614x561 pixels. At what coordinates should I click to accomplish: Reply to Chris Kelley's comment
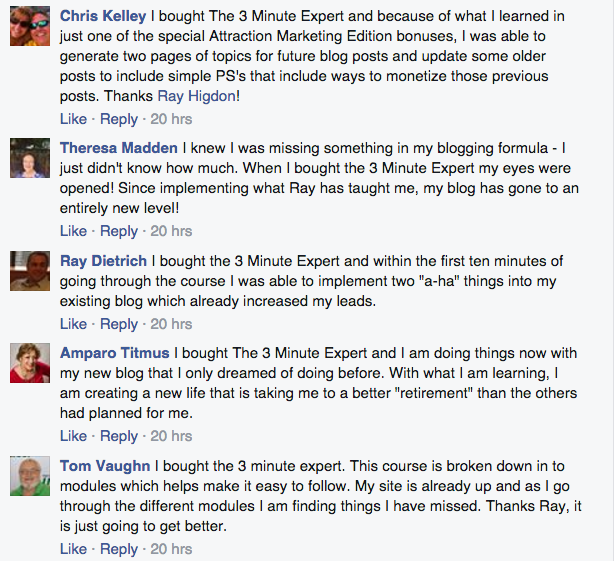[x=119, y=119]
